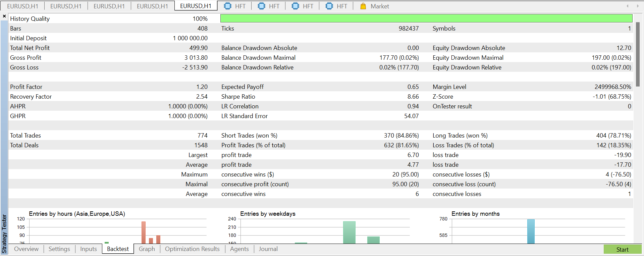
Task: Click the Total Deals value 1548
Action: 201,145
